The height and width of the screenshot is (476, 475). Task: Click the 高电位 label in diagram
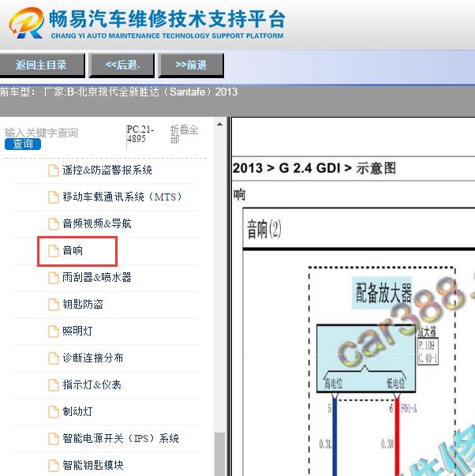coord(333,384)
